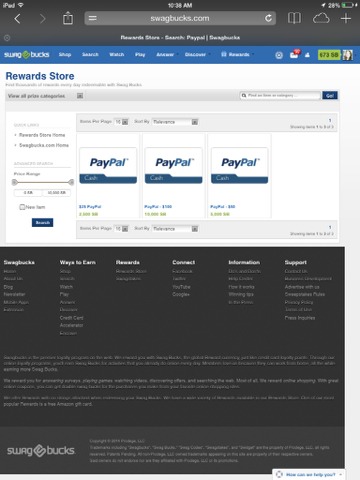Viewport: 360px width, 480px height.
Task: Reload the swagbucks.com page
Action: (268, 18)
